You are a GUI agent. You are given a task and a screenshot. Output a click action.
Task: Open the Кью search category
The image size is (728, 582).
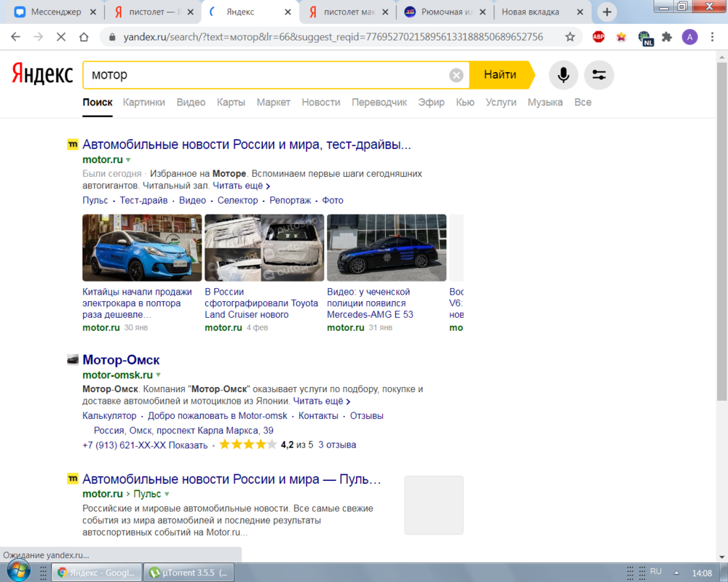click(465, 103)
